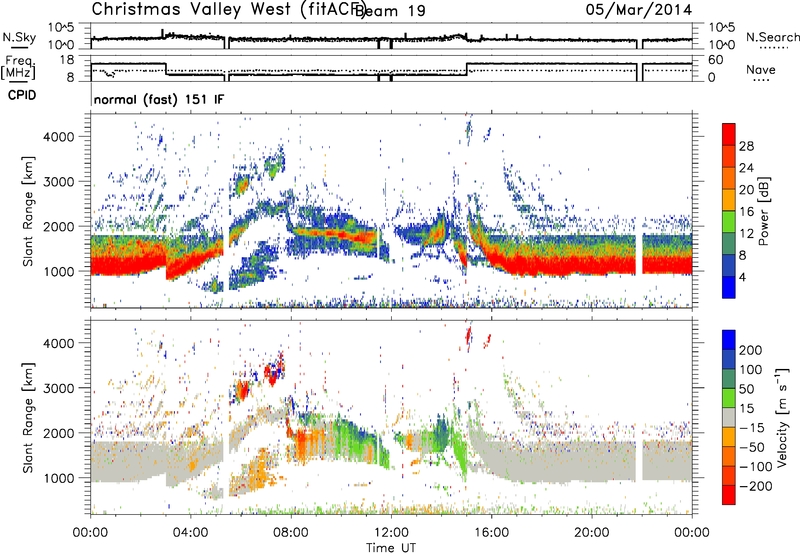This screenshot has width=800, height=554.
Task: Click the '20:00' time tick label
Action: click(x=591, y=533)
